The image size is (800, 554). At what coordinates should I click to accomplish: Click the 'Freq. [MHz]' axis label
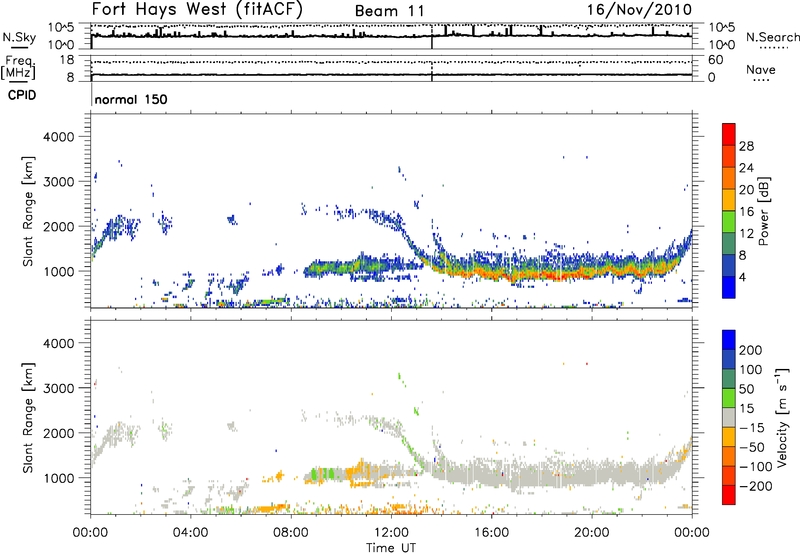(x=19, y=67)
